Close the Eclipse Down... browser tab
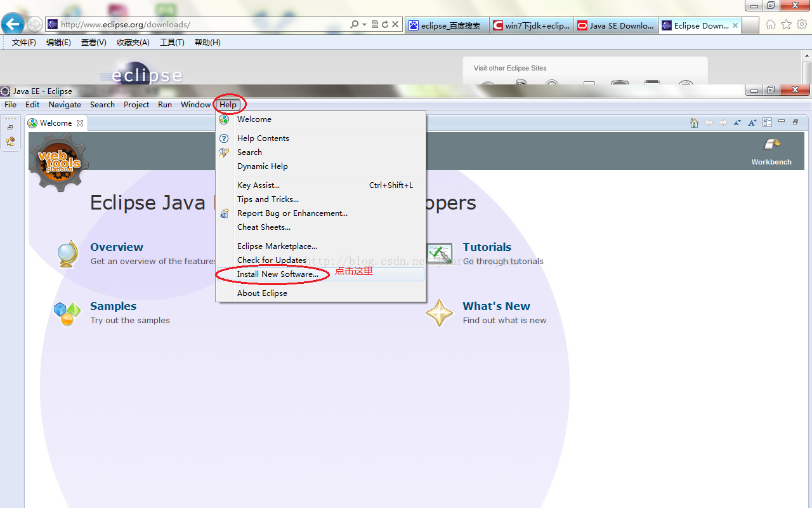This screenshot has width=812, height=508. tap(735, 25)
